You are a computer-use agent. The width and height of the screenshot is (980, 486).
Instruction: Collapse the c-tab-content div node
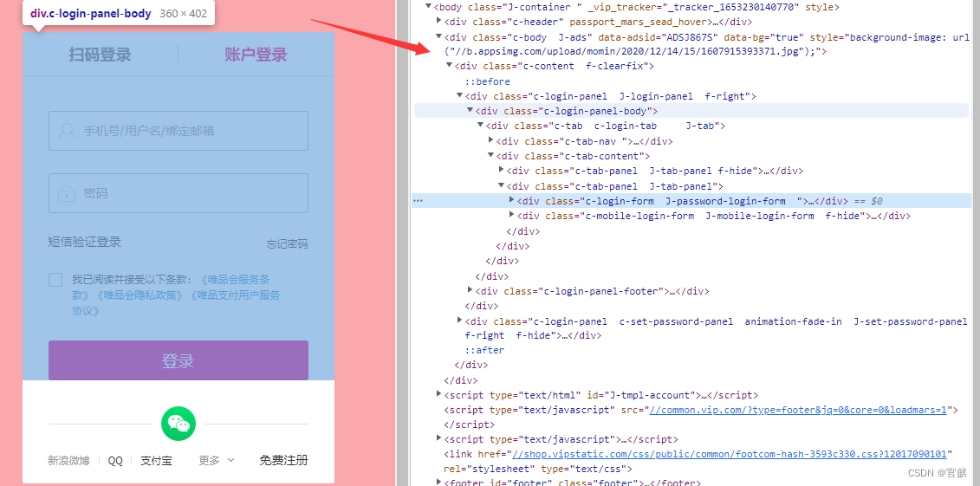[490, 156]
